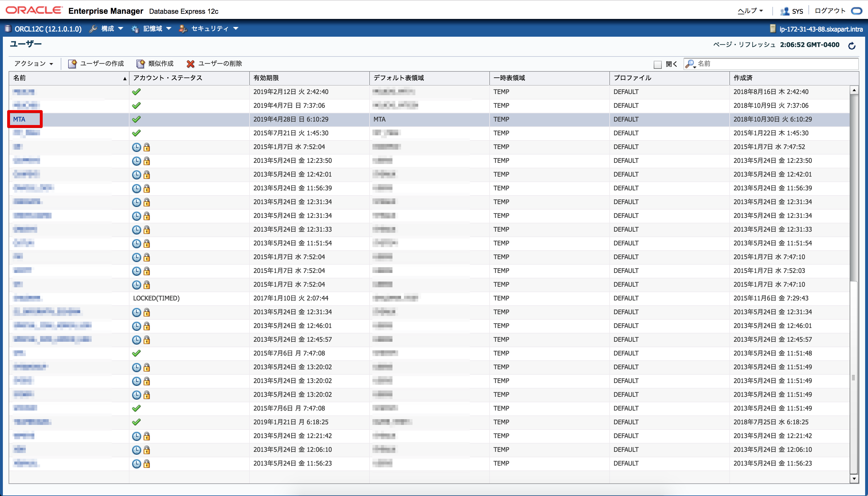Click the hostname server icon

(x=773, y=29)
